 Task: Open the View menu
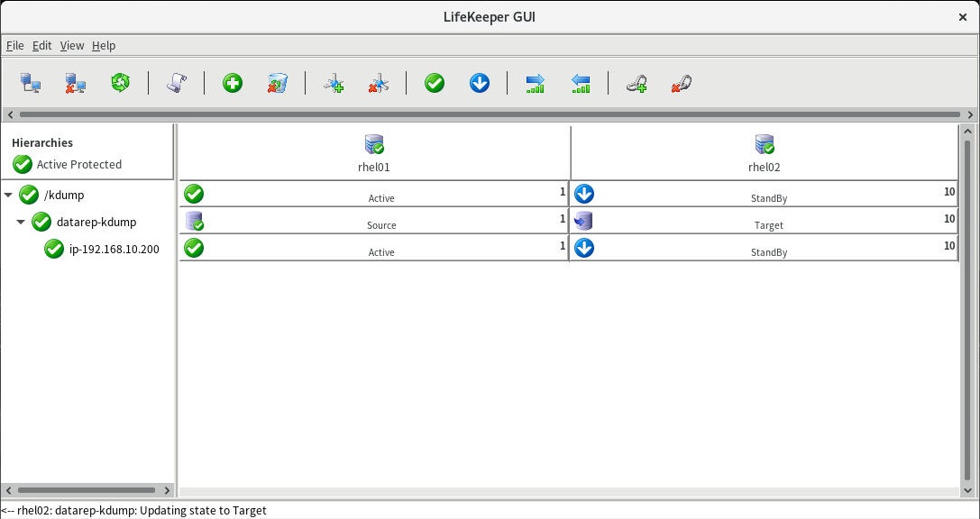tap(71, 45)
